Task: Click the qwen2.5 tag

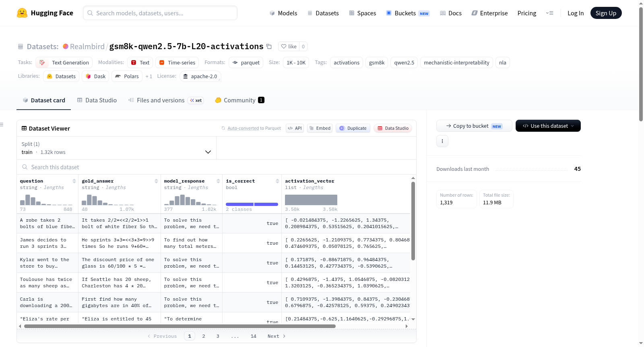Action: tap(404, 62)
